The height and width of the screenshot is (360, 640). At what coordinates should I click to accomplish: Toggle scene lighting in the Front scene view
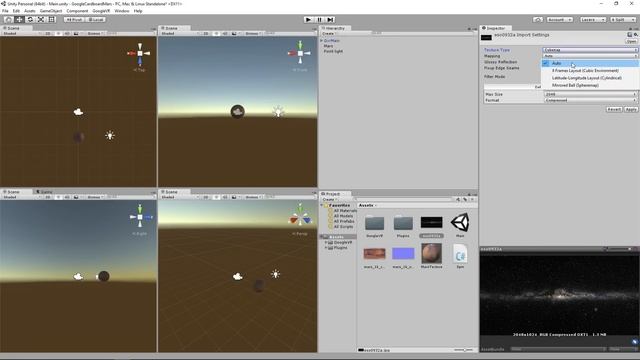(216, 33)
